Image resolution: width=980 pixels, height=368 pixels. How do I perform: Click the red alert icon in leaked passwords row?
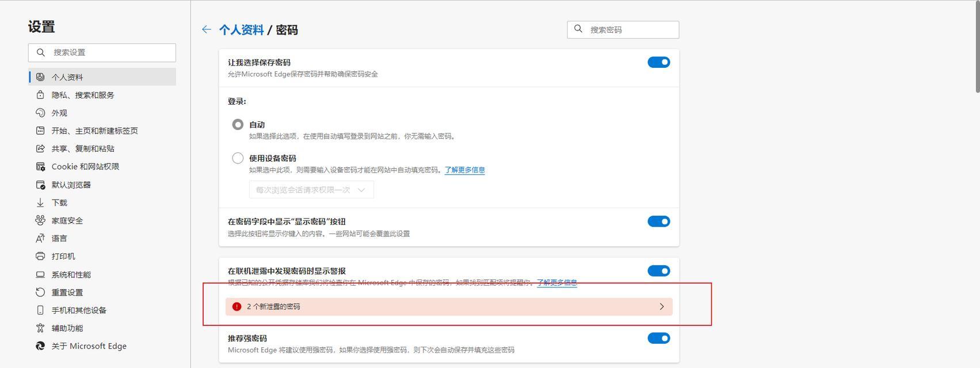237,306
